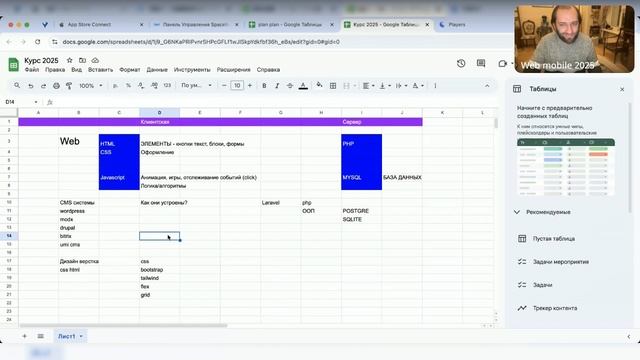Viewport: 640px width, 360px height.
Task: Toggle strikethrough formatting
Action: tap(290, 86)
